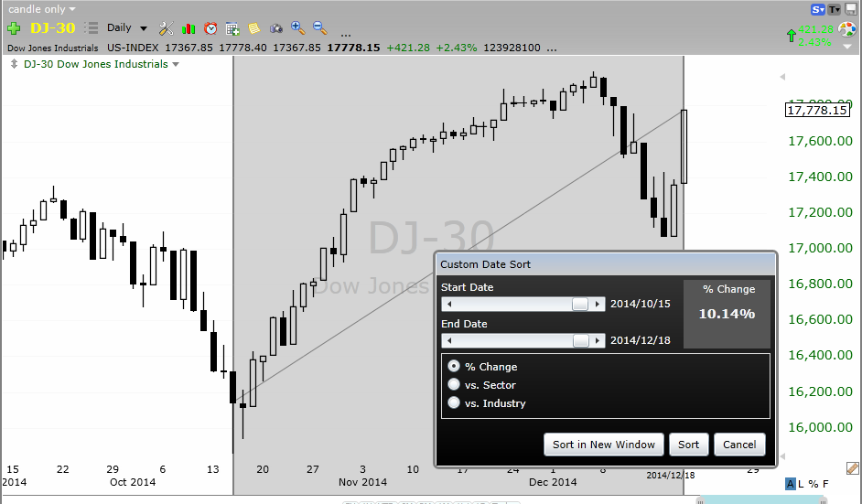Toggle the % percent scale mode
This screenshot has height=504, width=862.
(814, 484)
